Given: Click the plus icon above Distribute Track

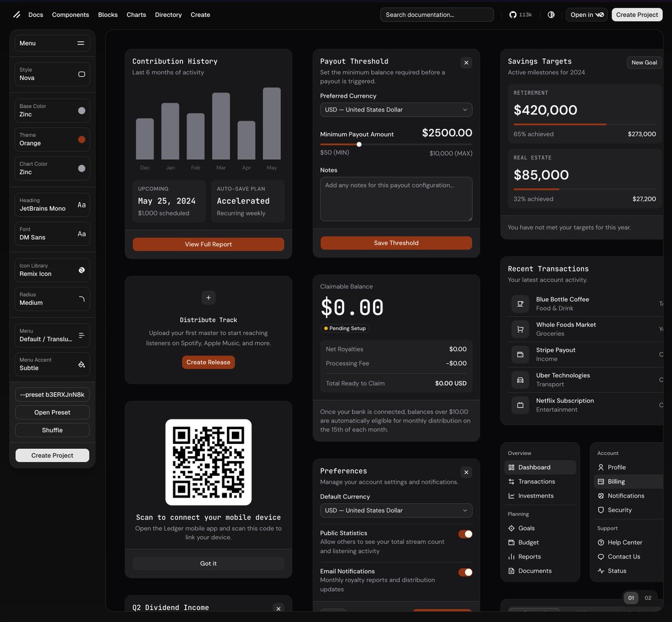Looking at the screenshot, I should [208, 298].
